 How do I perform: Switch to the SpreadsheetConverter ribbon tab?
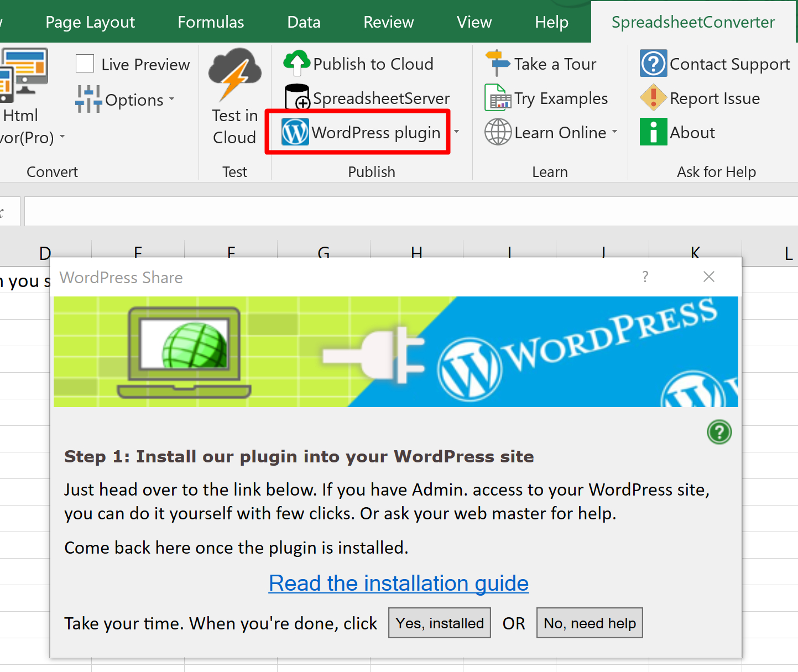pos(692,22)
